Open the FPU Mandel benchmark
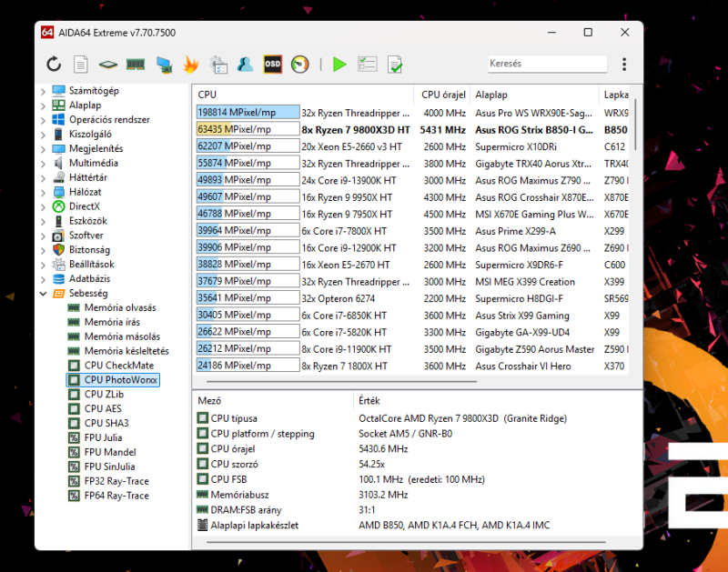 tap(110, 452)
